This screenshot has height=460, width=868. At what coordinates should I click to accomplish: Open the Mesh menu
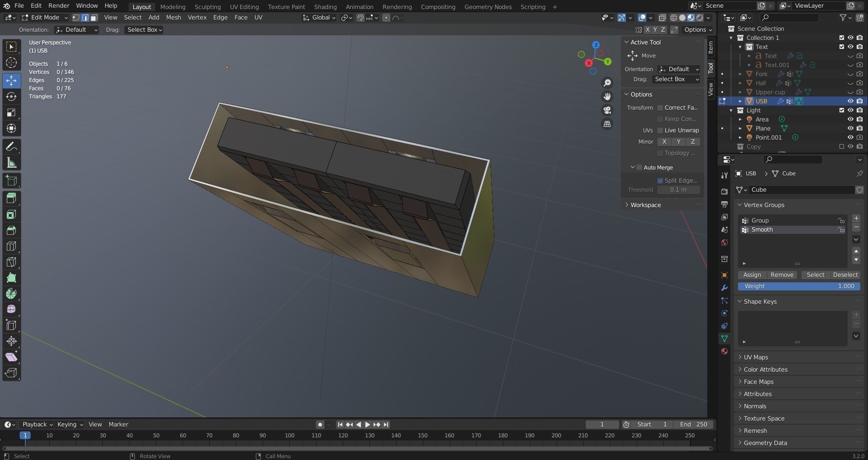coord(173,18)
